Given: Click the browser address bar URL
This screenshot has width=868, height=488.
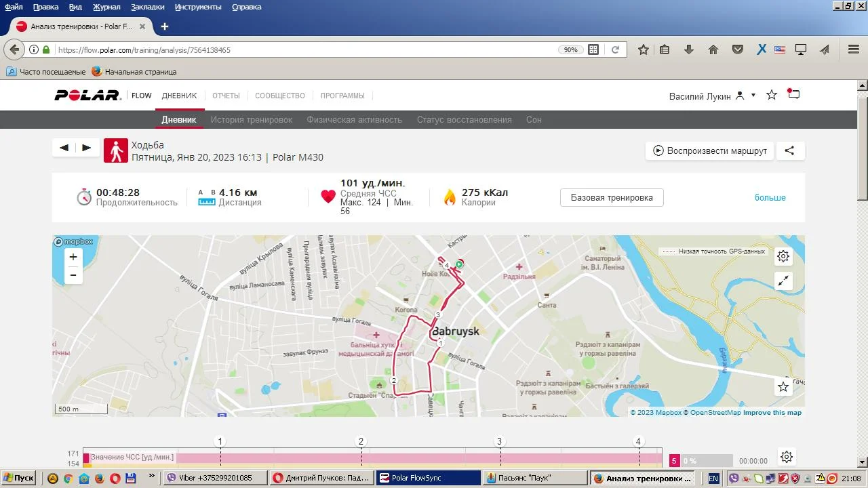Looking at the screenshot, I should click(x=305, y=50).
